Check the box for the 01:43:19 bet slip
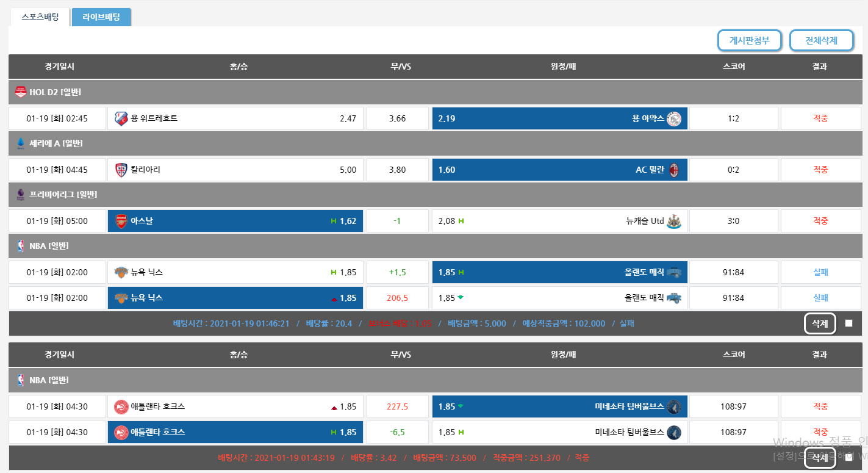The image size is (868, 473). pyautogui.click(x=848, y=458)
